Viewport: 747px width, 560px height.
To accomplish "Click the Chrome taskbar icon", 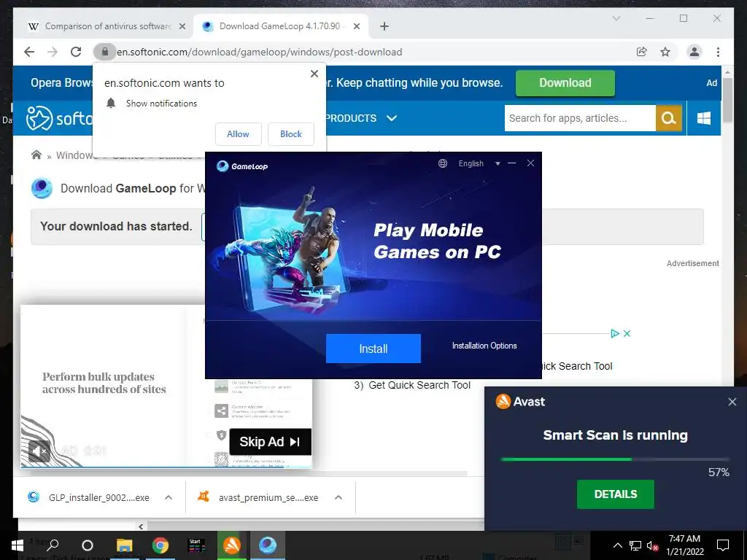I will click(x=160, y=545).
